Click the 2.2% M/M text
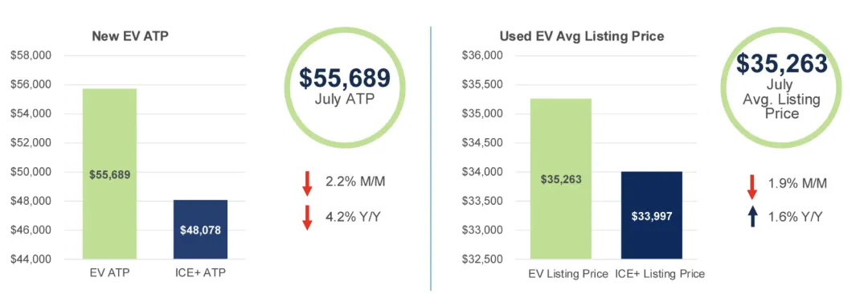Image resolution: width=868 pixels, height=294 pixels. pyautogui.click(x=348, y=181)
